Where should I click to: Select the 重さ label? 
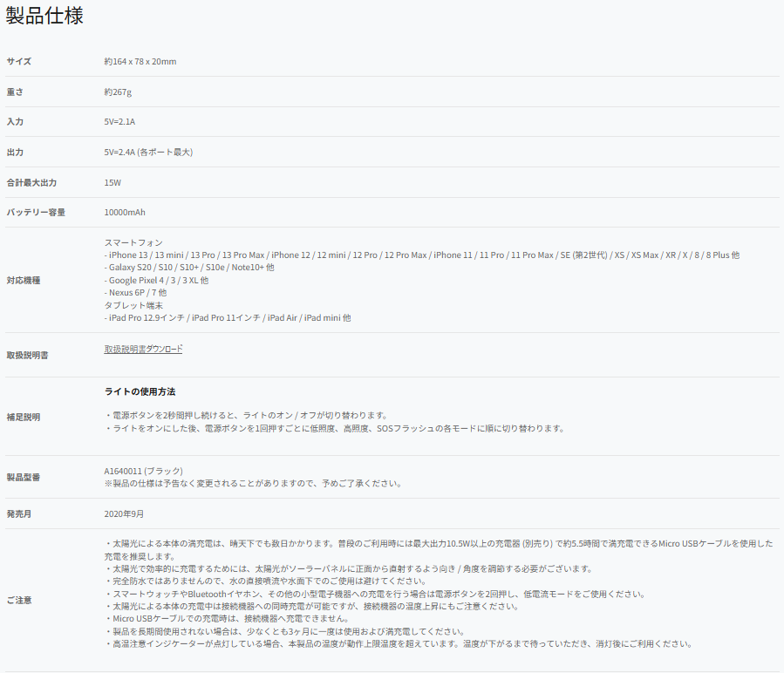click(15, 92)
